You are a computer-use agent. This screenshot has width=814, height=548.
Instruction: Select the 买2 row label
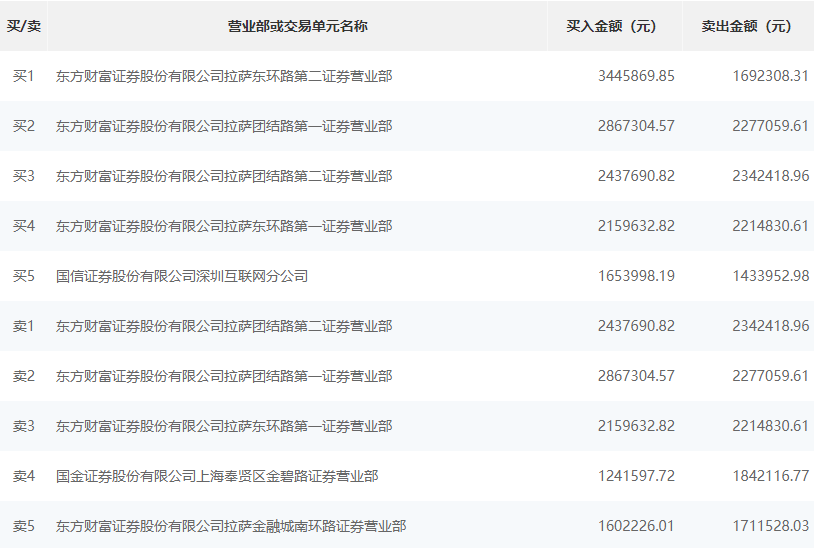(x=24, y=126)
